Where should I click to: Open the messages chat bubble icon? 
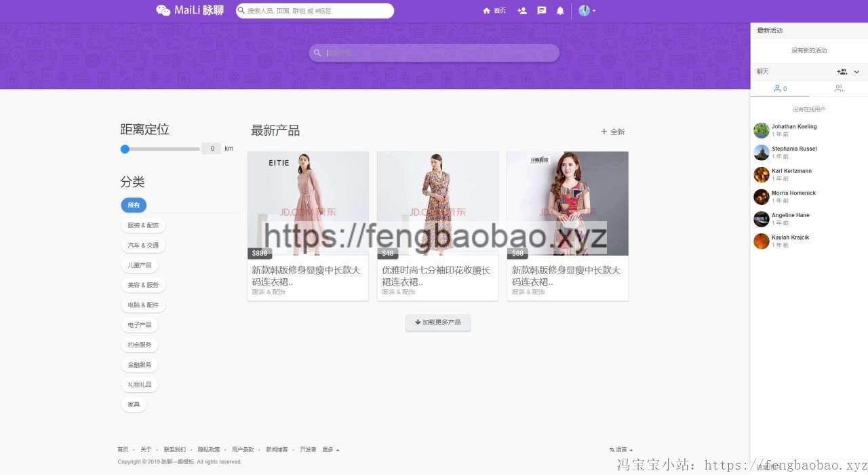coord(541,11)
